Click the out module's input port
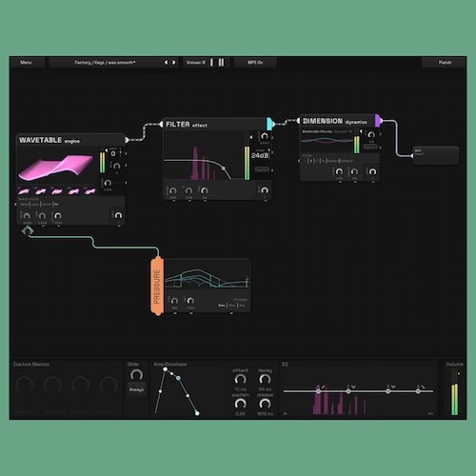Image resolution: width=476 pixels, height=476 pixels. (412, 155)
